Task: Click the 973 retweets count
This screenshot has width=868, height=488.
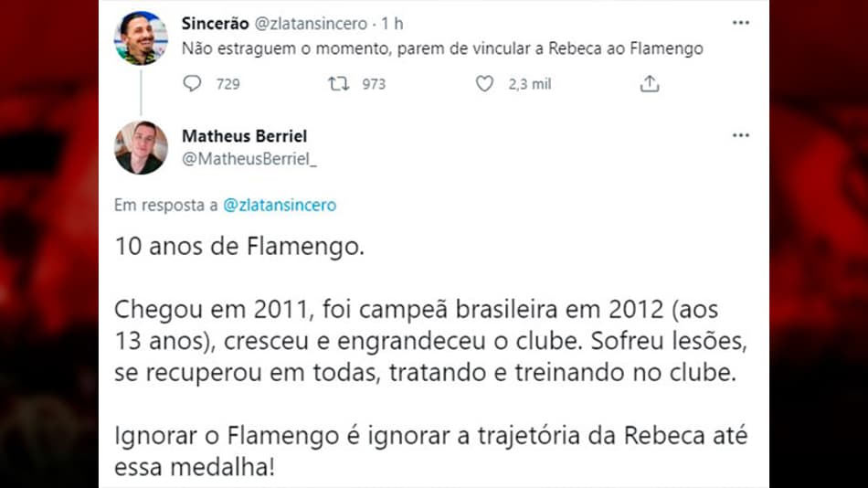Action: (374, 84)
